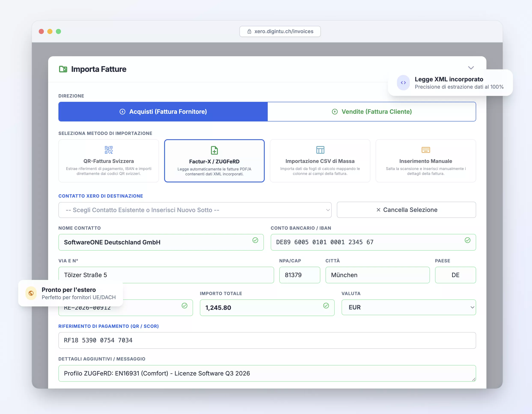Collapse the Importa Fatture panel chevron
The height and width of the screenshot is (414, 532).
click(471, 68)
